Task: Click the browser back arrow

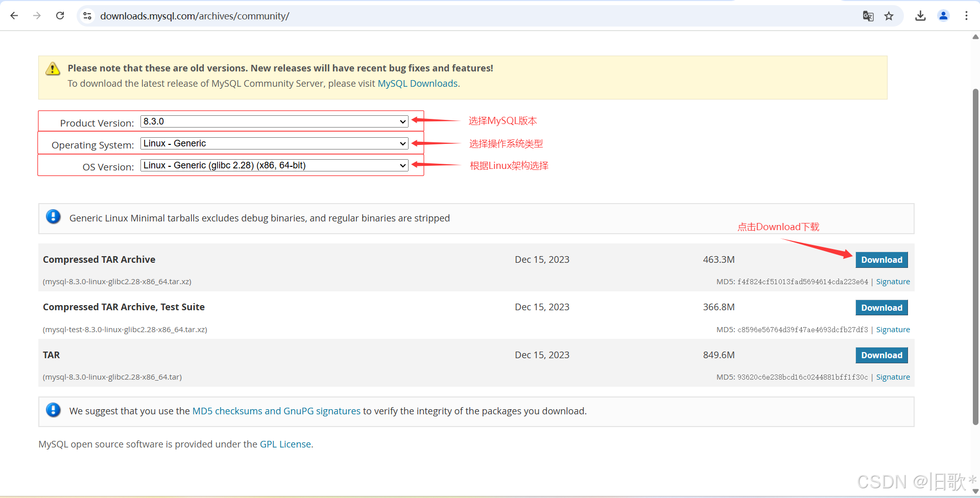Action: coord(14,16)
